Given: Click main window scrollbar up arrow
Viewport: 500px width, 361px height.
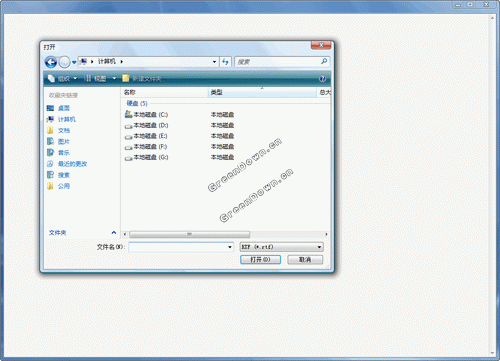Looking at the screenshot, I should [x=492, y=18].
